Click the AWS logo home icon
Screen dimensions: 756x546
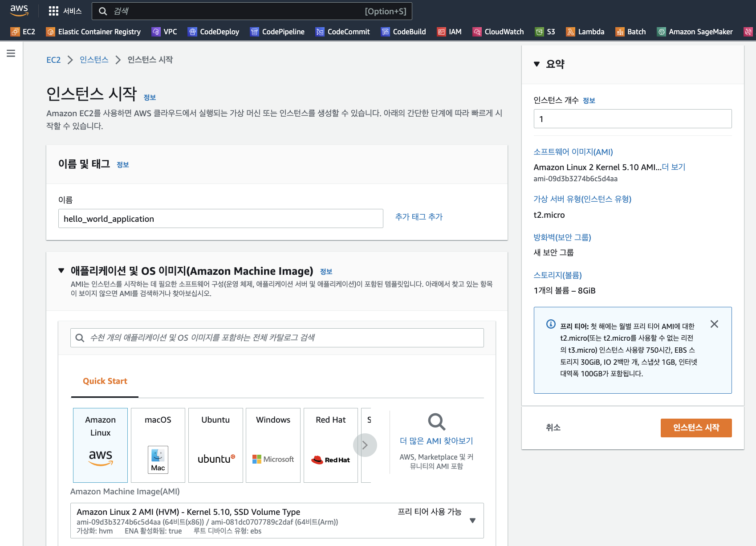[x=19, y=11]
